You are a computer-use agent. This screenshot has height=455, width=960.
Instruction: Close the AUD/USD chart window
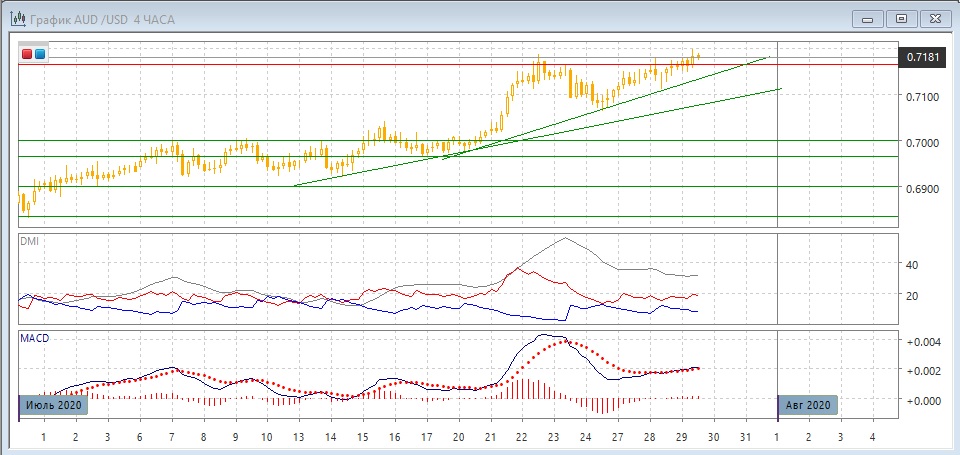[935, 18]
